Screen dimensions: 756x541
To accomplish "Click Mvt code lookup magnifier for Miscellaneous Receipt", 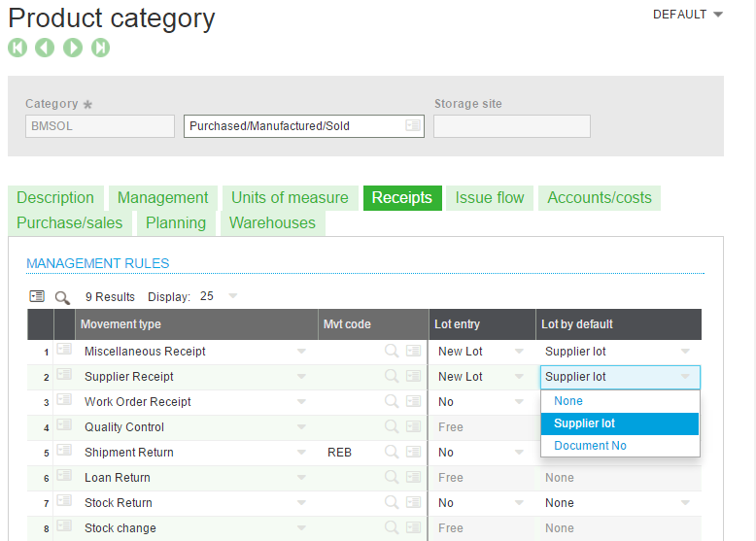I will [x=392, y=351].
